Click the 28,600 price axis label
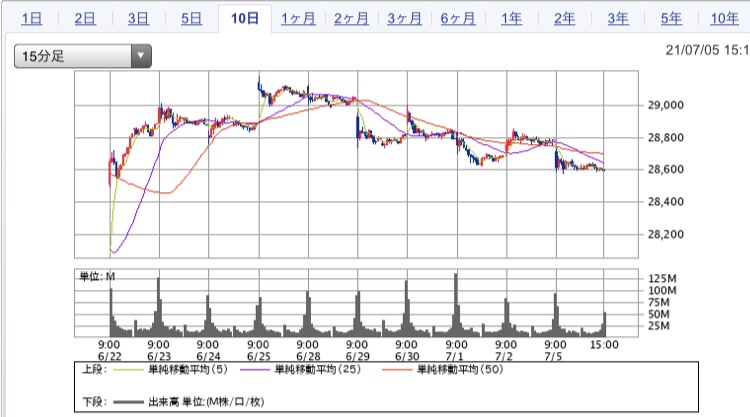750x417 pixels. tap(665, 169)
